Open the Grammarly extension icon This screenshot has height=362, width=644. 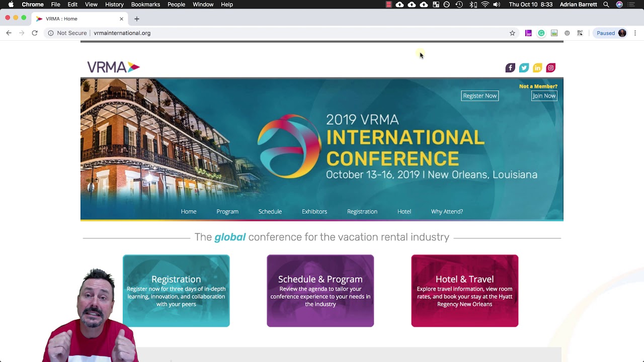(541, 33)
